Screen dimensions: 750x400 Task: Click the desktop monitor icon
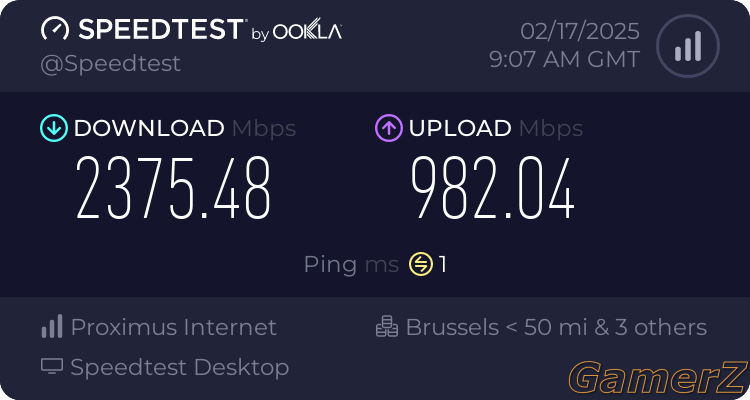[52, 366]
